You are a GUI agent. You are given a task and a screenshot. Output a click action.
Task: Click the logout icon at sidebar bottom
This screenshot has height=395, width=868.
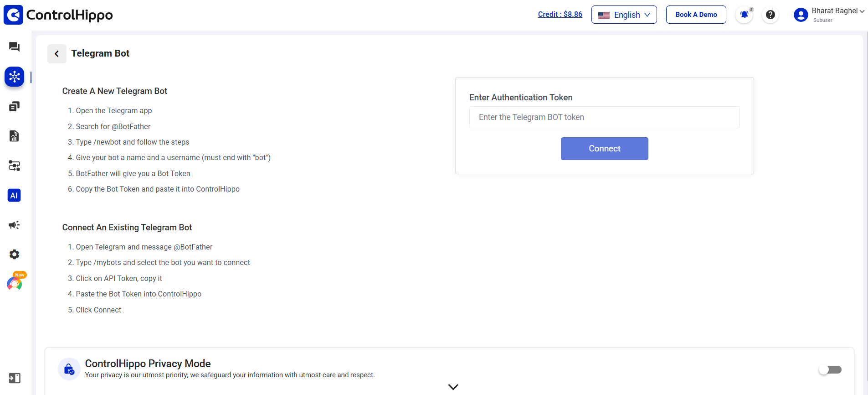tap(14, 378)
